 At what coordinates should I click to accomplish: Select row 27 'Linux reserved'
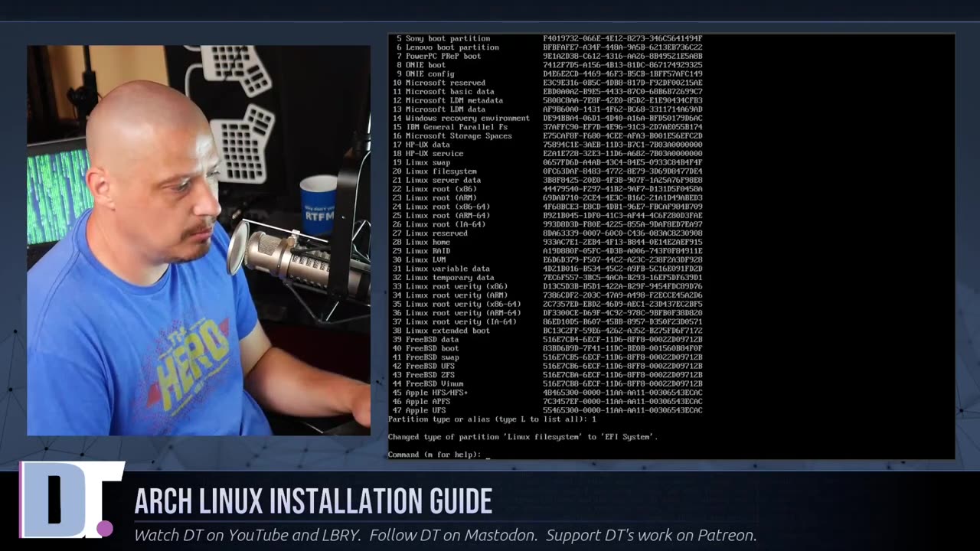(x=547, y=233)
